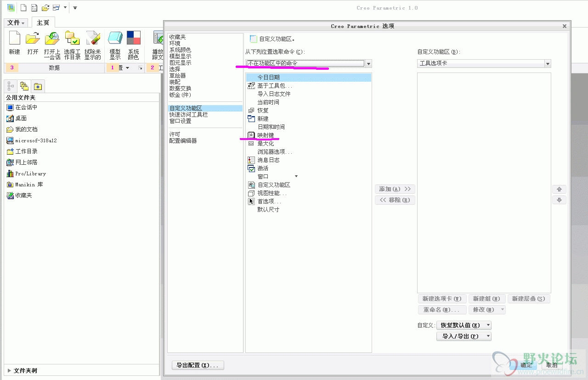The height and width of the screenshot is (380, 588).
Task: Click the 新建组 button
Action: coord(487,299)
